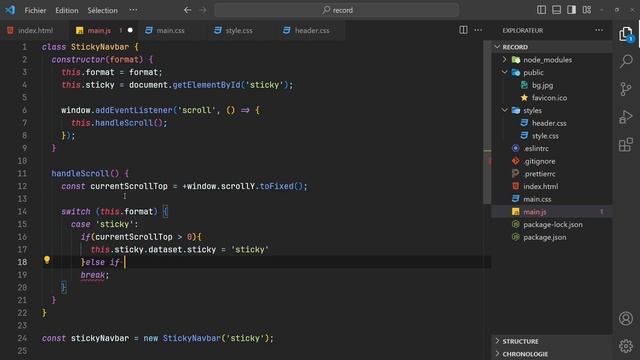The width and height of the screenshot is (640, 360).
Task: Close the unsaved main.js tab dot
Action: click(x=130, y=30)
